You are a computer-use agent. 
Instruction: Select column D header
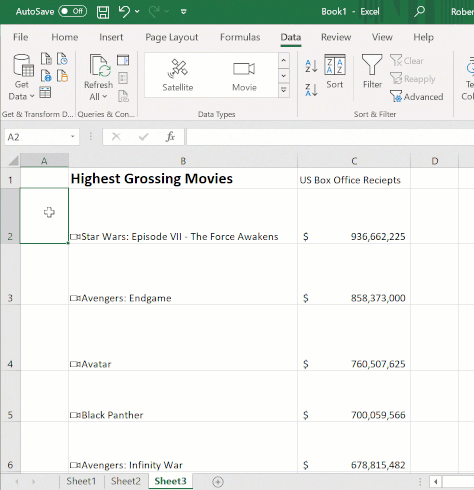[435, 161]
